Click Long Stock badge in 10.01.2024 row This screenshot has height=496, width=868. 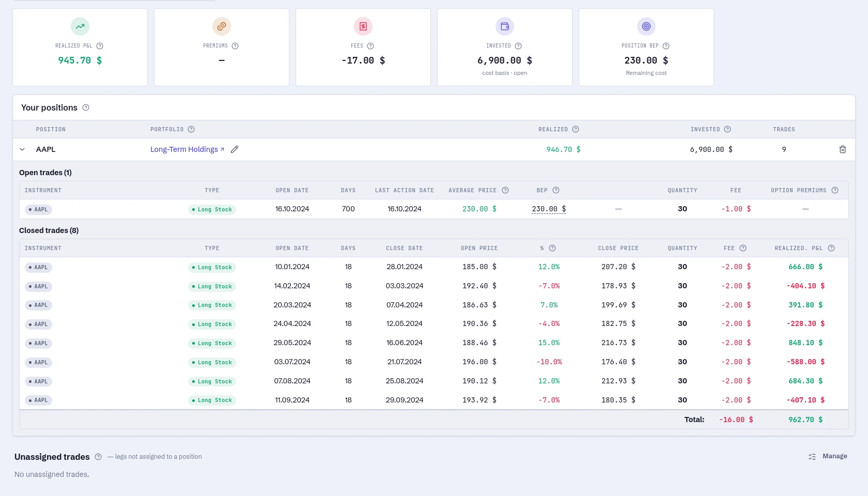coord(212,268)
